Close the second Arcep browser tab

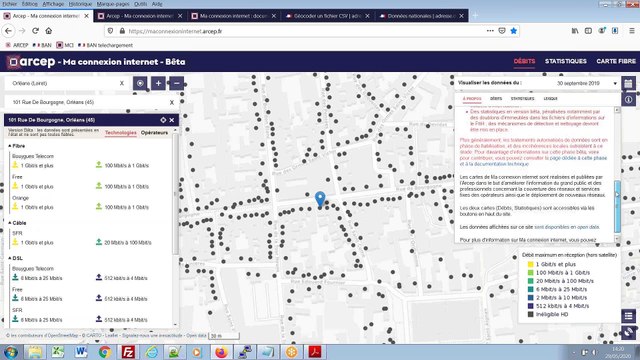click(x=180, y=16)
